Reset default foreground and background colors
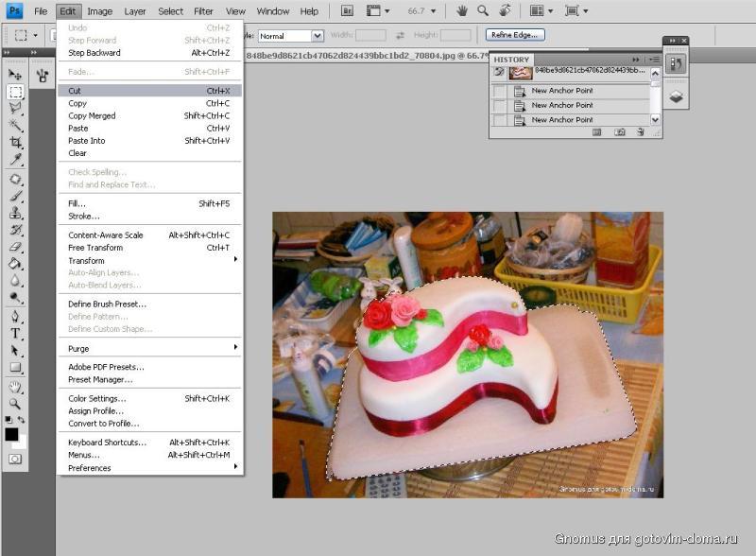The height and width of the screenshot is (556, 756). click(9, 420)
